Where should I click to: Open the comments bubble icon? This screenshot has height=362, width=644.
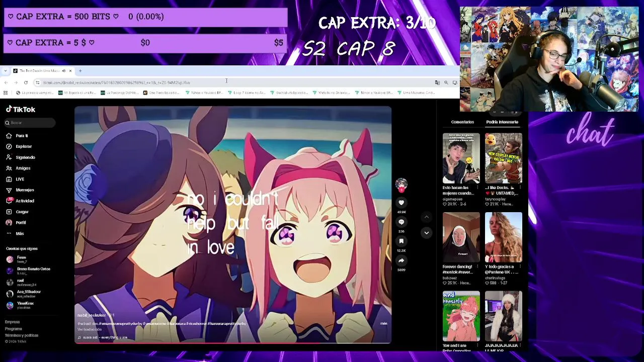click(x=401, y=222)
